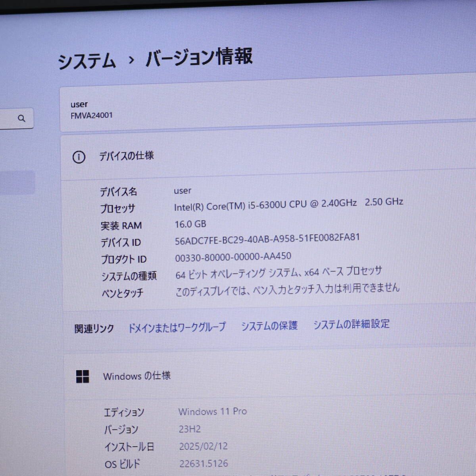Click the 関連リンク label
Image resolution: width=476 pixels, height=476 pixels.
pyautogui.click(x=94, y=329)
